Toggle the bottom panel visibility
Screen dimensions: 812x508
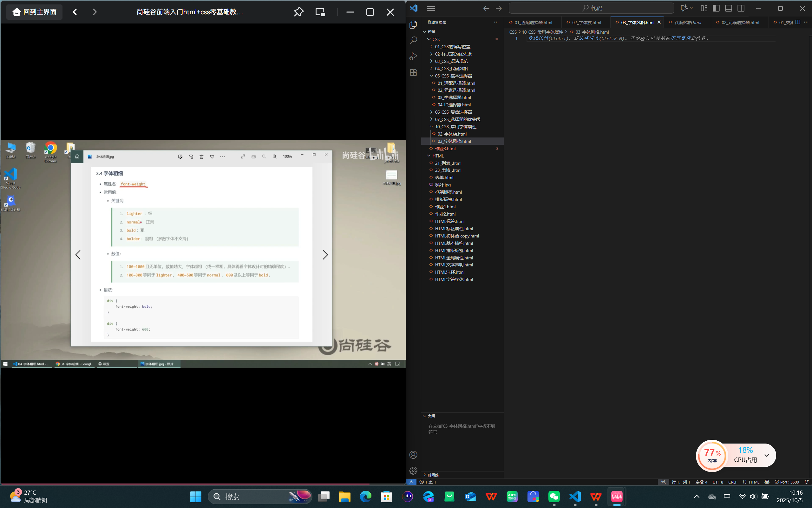[729, 8]
